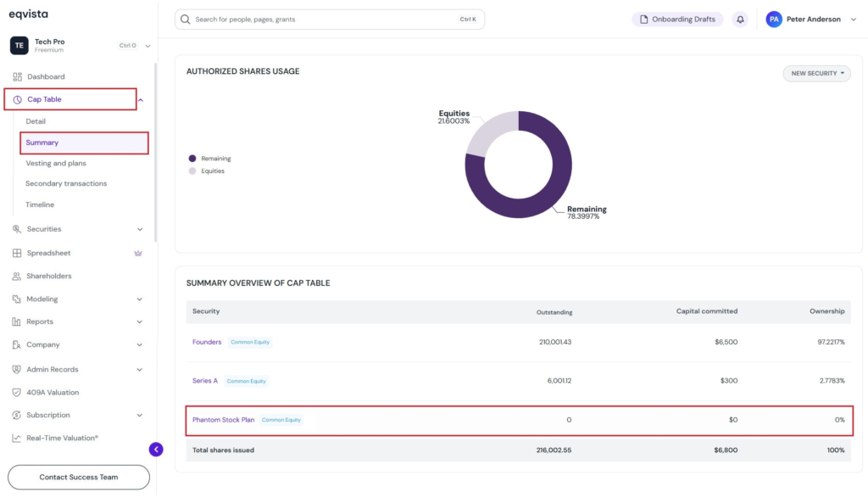This screenshot has height=498, width=868.
Task: Toggle the Equities legend color dot
Action: pos(192,171)
